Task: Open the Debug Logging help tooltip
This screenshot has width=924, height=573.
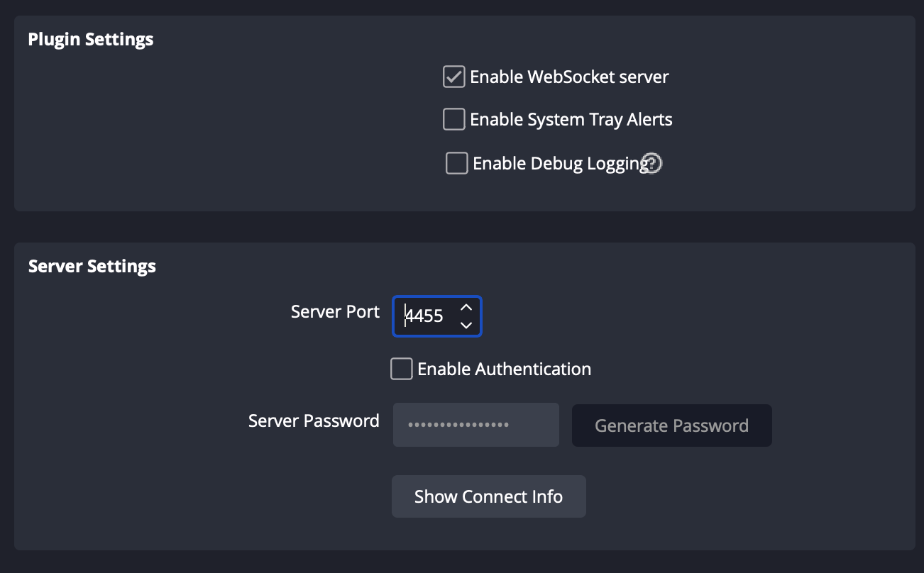Action: click(651, 163)
